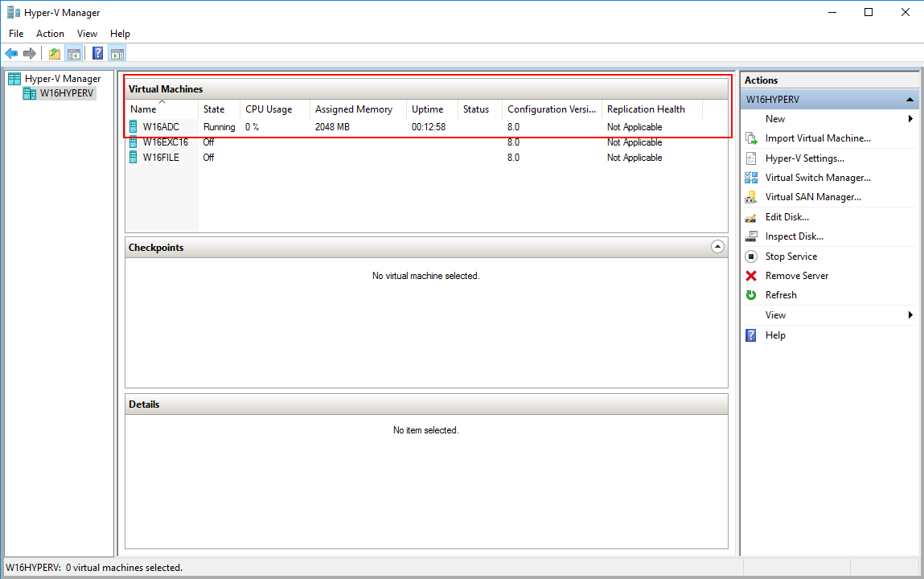Click the Virtual SAN Manager icon
This screenshot has width=924, height=579.
pos(751,197)
